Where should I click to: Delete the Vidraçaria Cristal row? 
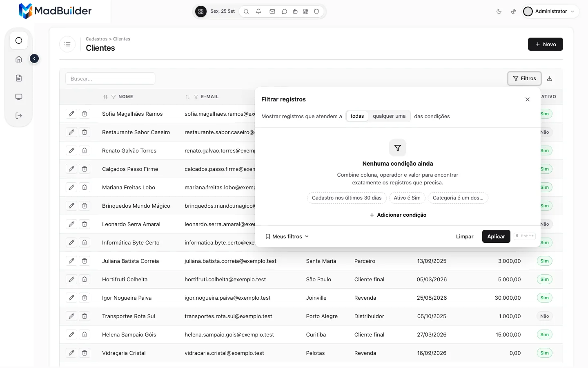tap(85, 353)
